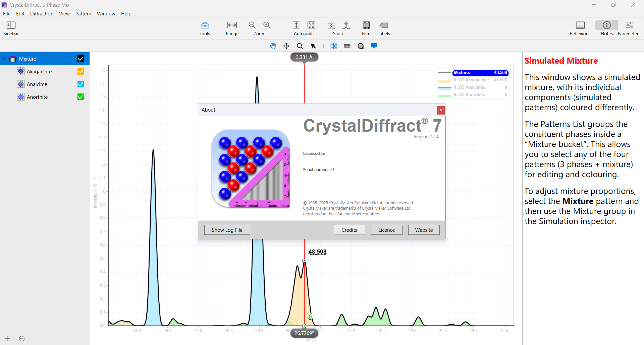Viewport: 644px width, 345px height.
Task: Open the File menu
Action: point(7,14)
